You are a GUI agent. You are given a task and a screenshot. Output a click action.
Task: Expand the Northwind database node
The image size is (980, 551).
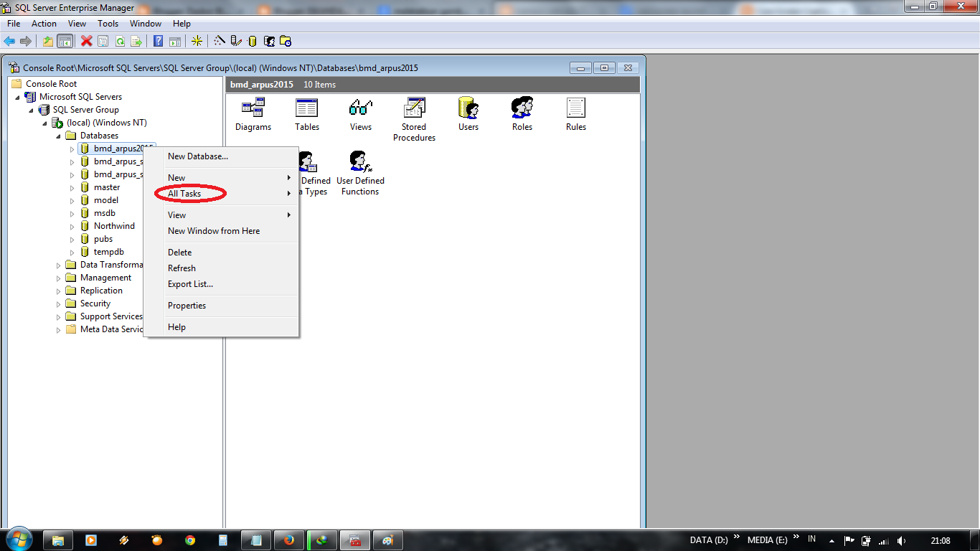(71, 225)
